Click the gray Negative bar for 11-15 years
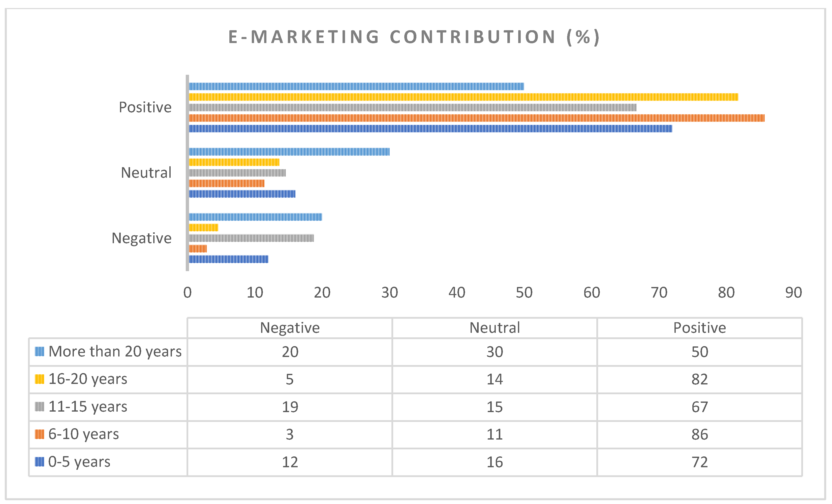The width and height of the screenshot is (832, 504). 251,238
